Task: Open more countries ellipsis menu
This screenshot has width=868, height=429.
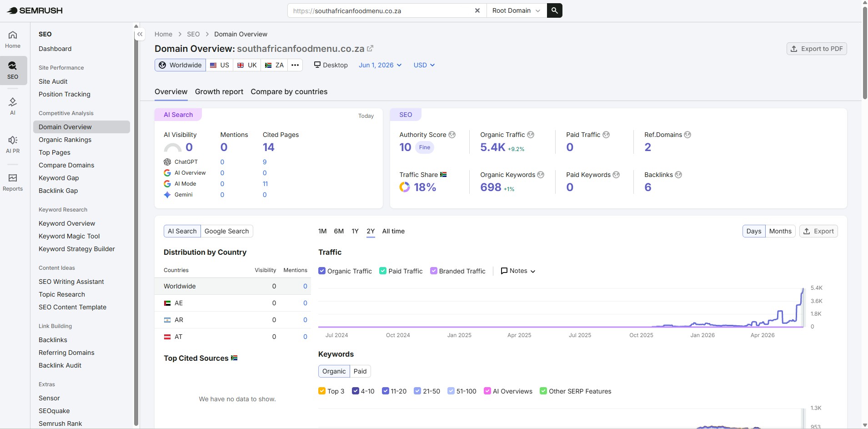Action: (295, 65)
